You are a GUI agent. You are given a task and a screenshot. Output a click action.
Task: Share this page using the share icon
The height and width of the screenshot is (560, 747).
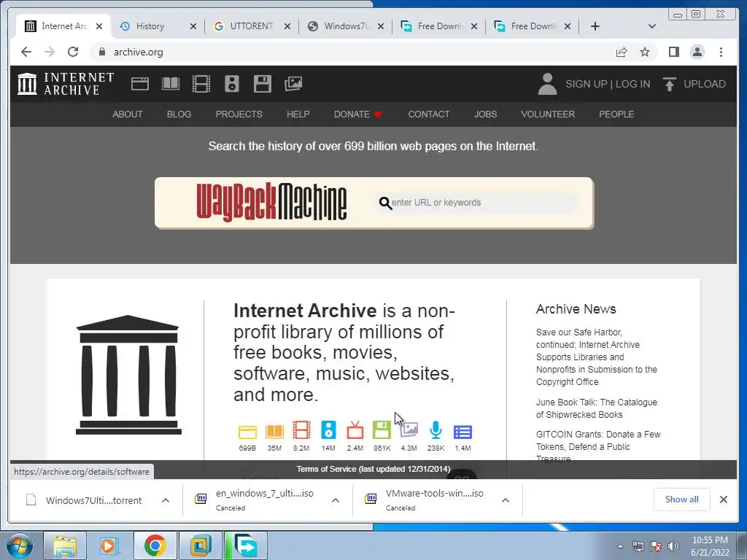pyautogui.click(x=622, y=52)
